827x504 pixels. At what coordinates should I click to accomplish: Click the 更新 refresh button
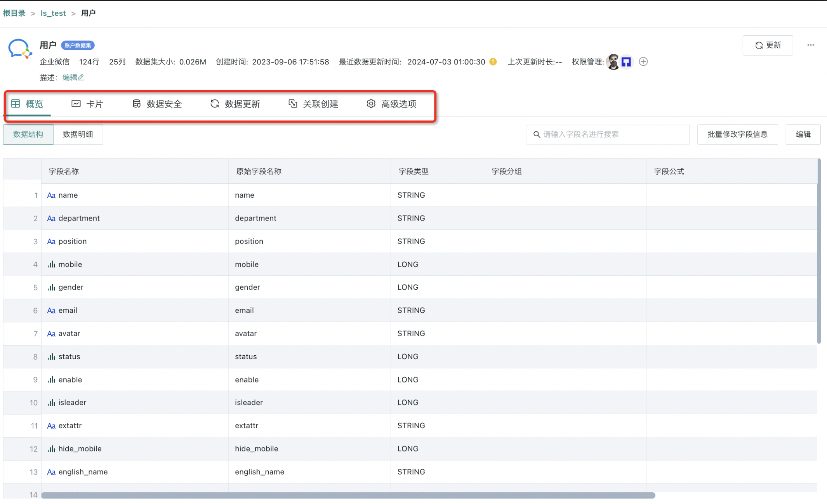(768, 45)
